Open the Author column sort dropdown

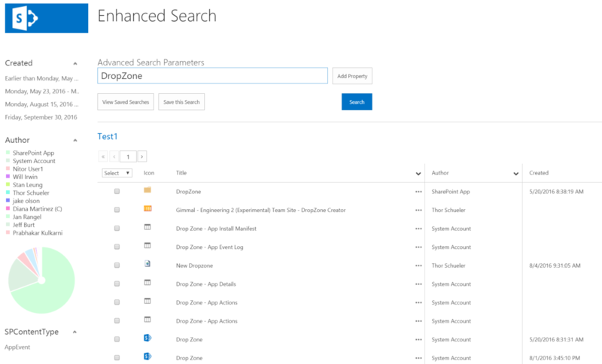pyautogui.click(x=516, y=174)
